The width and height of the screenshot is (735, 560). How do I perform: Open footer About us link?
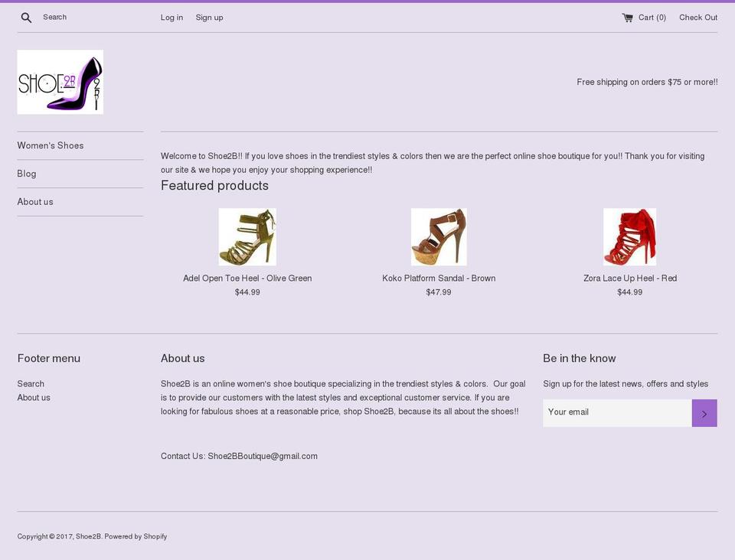click(x=34, y=397)
